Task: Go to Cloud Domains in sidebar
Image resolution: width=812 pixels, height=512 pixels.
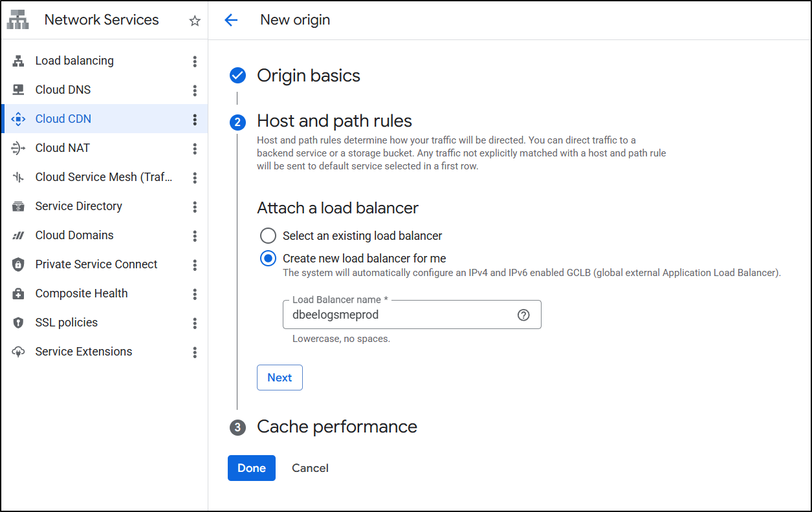Action: point(74,235)
